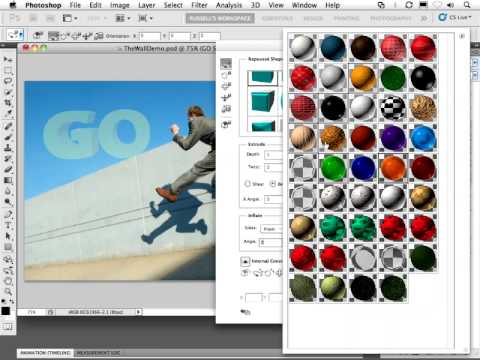Screen dimensions: 480x360
Task: Open the CS Live dropdown
Action: (x=455, y=17)
